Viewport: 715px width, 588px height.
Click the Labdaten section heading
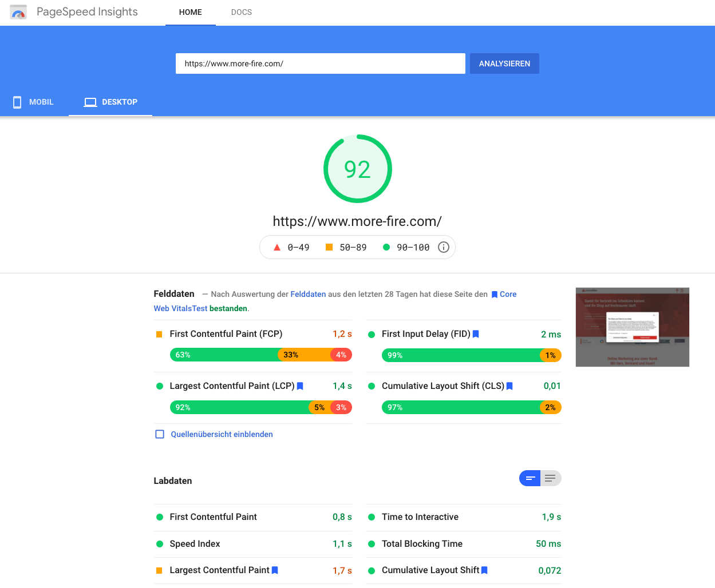[173, 481]
